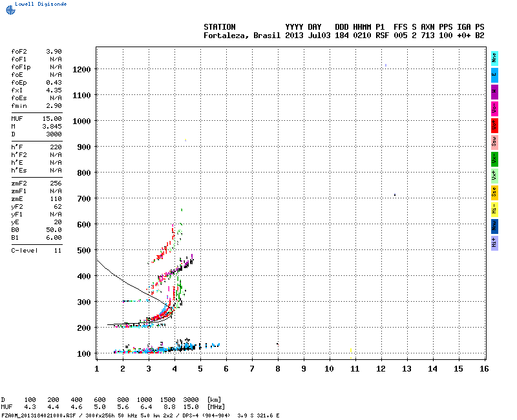Screen dimensions: 517x420
Task: Click the year value 2013 in header
Action: coord(294,36)
